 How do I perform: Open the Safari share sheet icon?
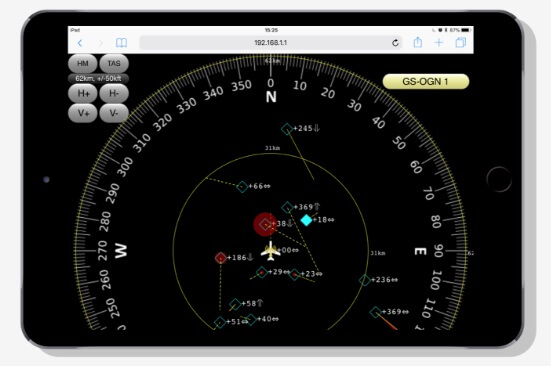417,43
